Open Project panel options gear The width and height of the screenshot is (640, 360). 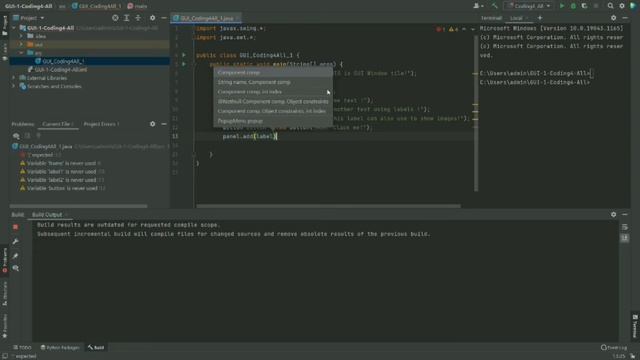pyautogui.click(x=152, y=18)
